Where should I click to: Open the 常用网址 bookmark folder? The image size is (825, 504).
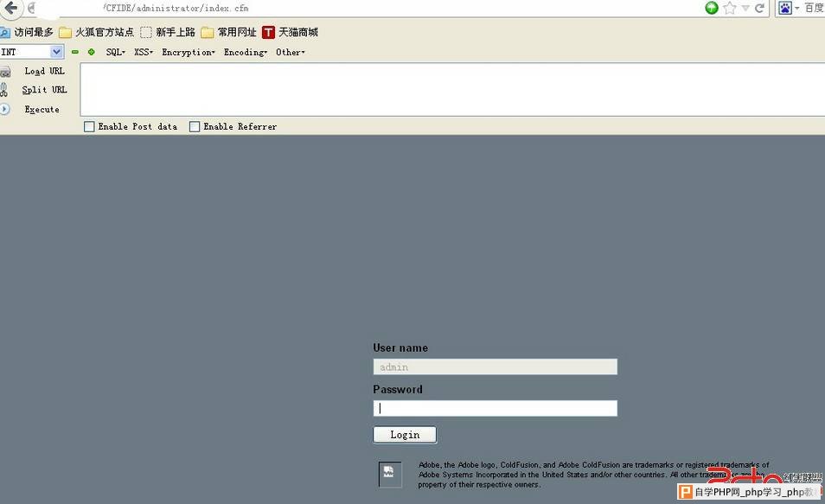229,32
